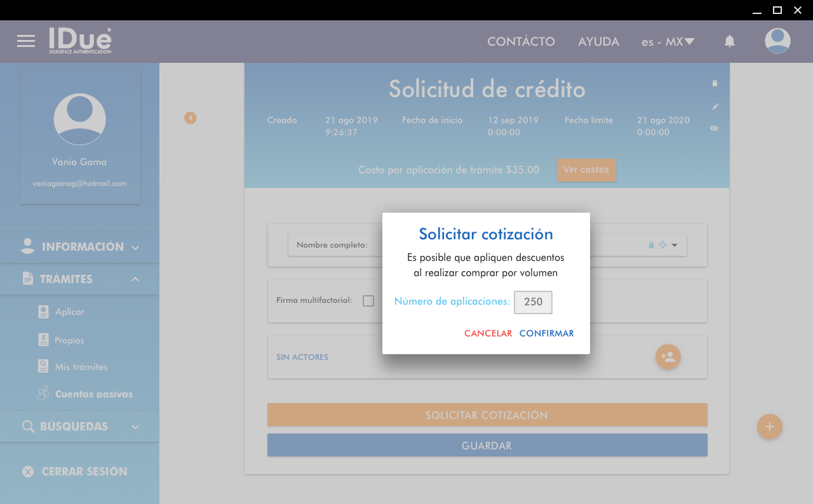Click the Ver costos button
This screenshot has height=504, width=813.
coord(586,170)
